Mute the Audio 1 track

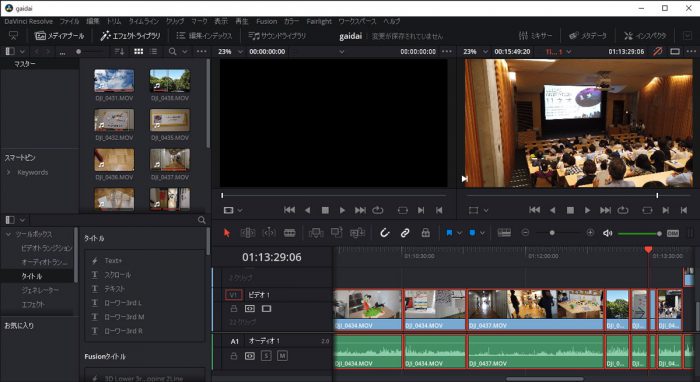pyautogui.click(x=282, y=356)
